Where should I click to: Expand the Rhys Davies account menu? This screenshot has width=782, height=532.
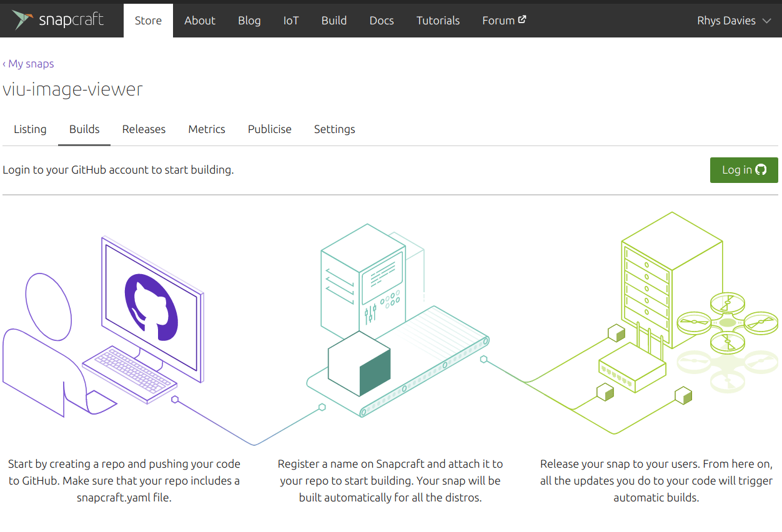pos(734,21)
